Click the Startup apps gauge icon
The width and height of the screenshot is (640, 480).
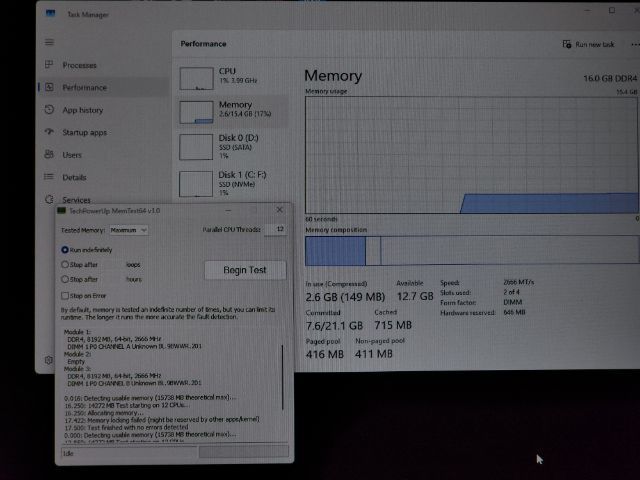point(49,131)
